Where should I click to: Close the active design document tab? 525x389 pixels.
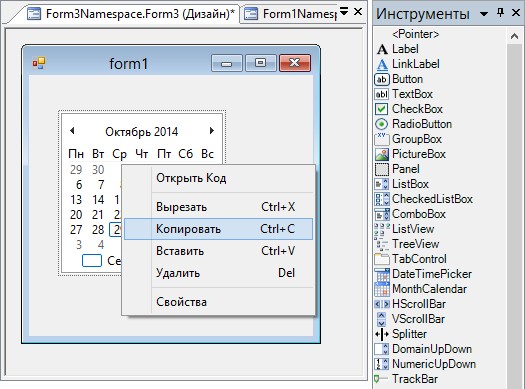358,12
